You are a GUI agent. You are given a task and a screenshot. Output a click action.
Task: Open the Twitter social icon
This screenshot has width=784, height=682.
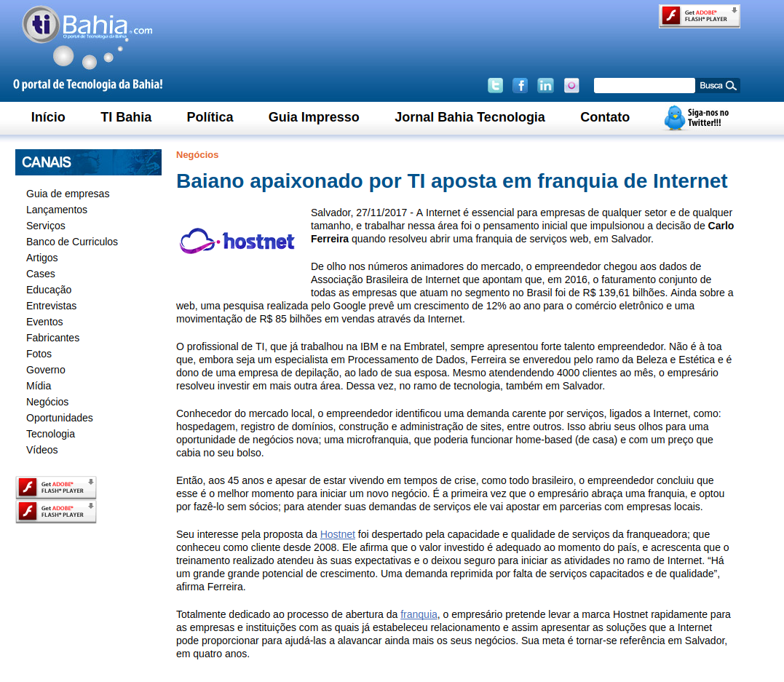[496, 85]
